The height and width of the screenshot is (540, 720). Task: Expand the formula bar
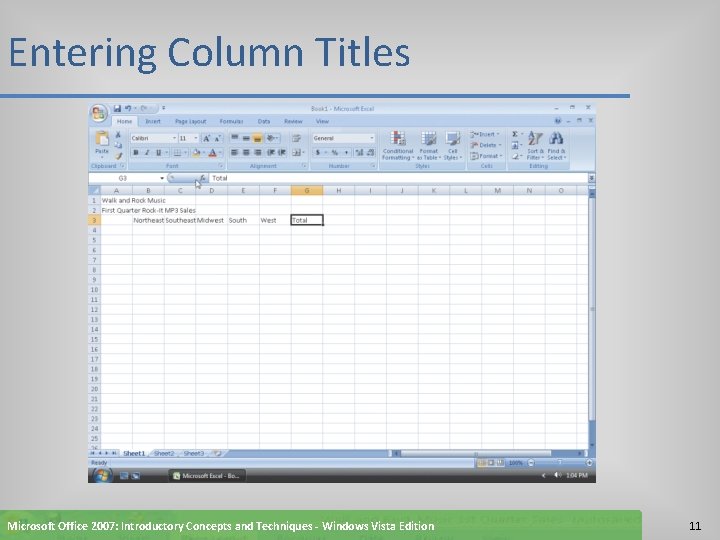(x=591, y=178)
